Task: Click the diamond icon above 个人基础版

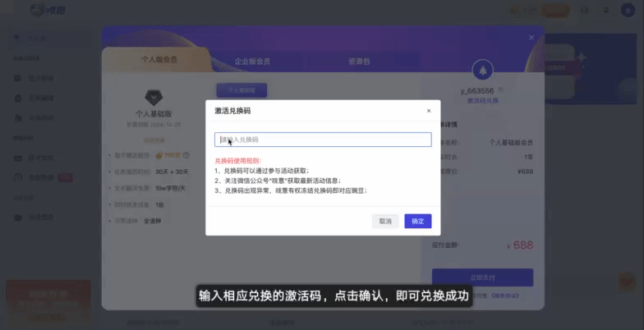Action: pos(153,97)
